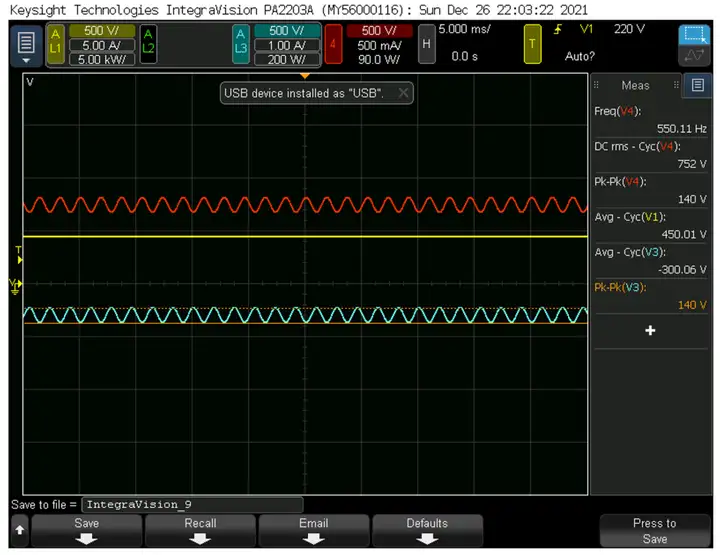Click the 550.11 Hz frequency value
Screen dimensions: 720x555
pos(681,129)
